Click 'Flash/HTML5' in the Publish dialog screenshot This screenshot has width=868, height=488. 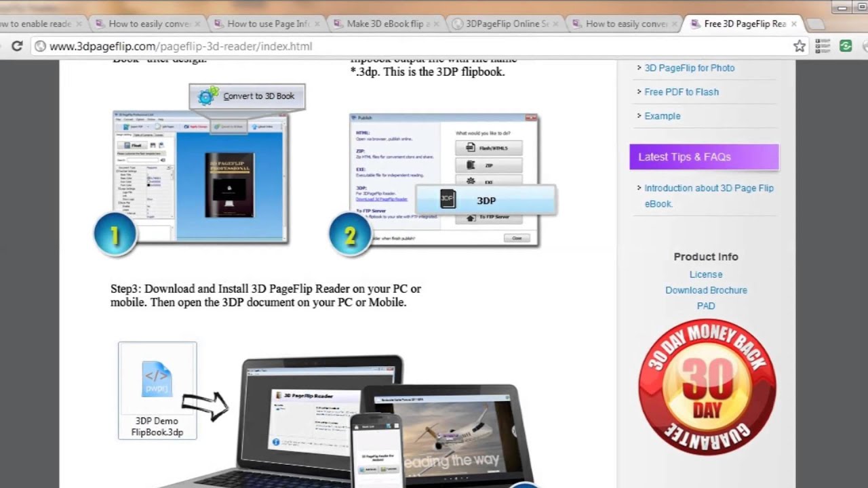pos(489,148)
